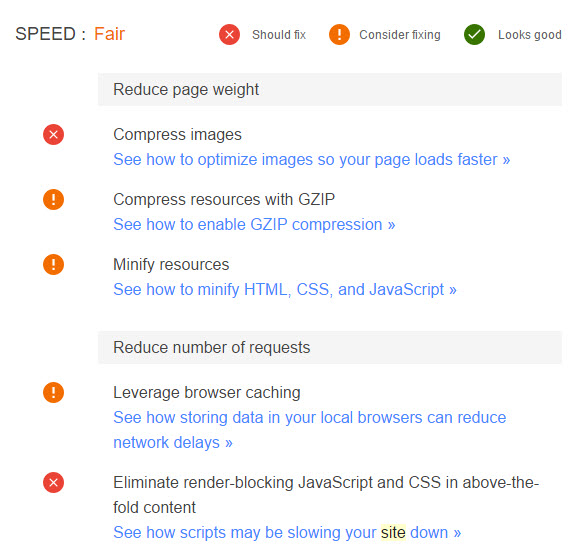Click the green Looks good checkmark icon

point(474,35)
